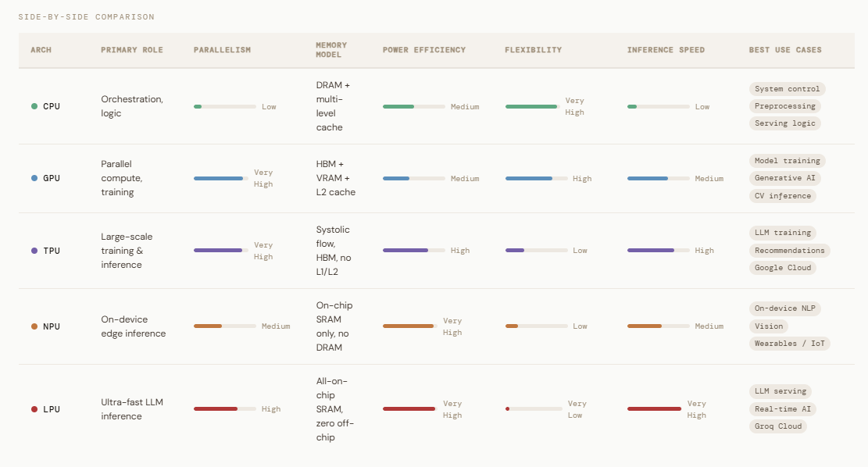
Task: Click the blue GPU dot icon
Action: [34, 178]
